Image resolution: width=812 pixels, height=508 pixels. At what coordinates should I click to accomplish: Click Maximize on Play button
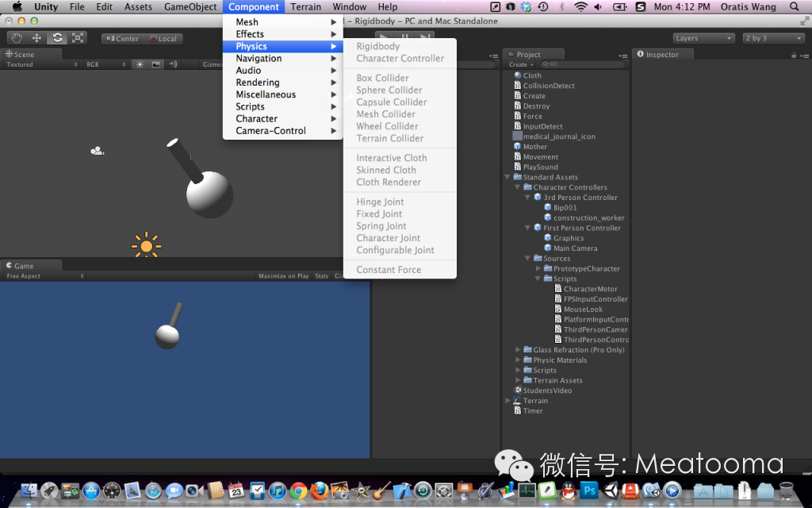coord(283,276)
